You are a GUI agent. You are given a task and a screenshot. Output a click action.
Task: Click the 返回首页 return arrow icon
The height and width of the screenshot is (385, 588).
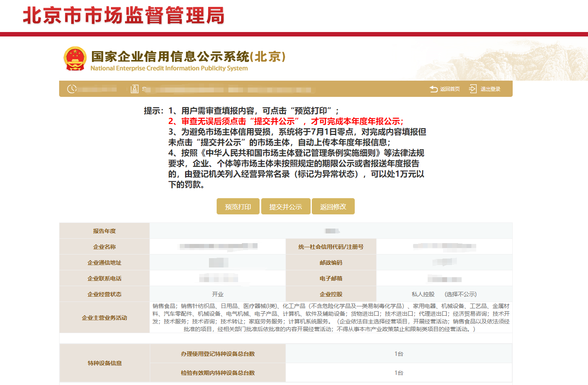click(x=434, y=89)
